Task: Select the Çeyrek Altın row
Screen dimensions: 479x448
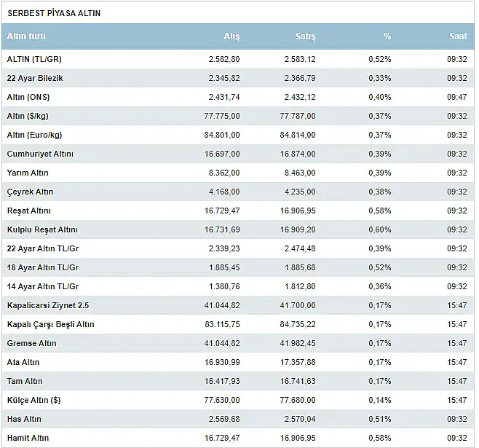Action: [238, 192]
